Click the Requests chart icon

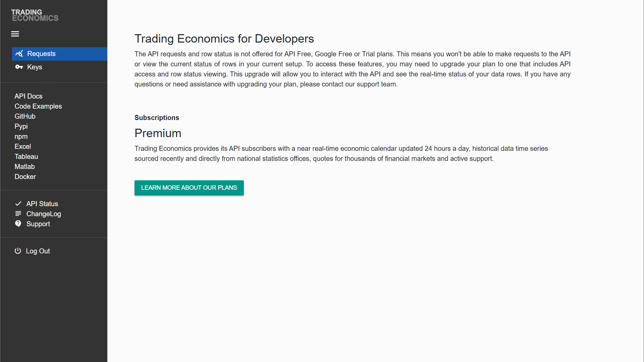19,54
